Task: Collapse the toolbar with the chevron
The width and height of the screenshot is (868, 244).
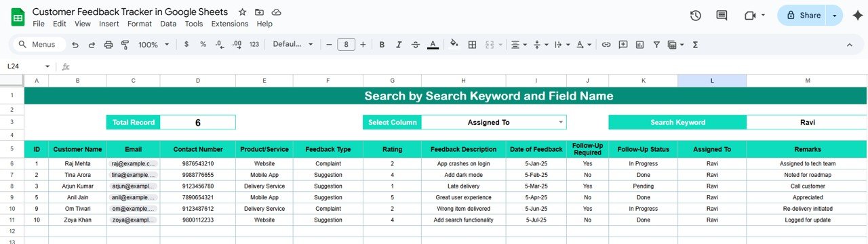Action: [x=850, y=45]
